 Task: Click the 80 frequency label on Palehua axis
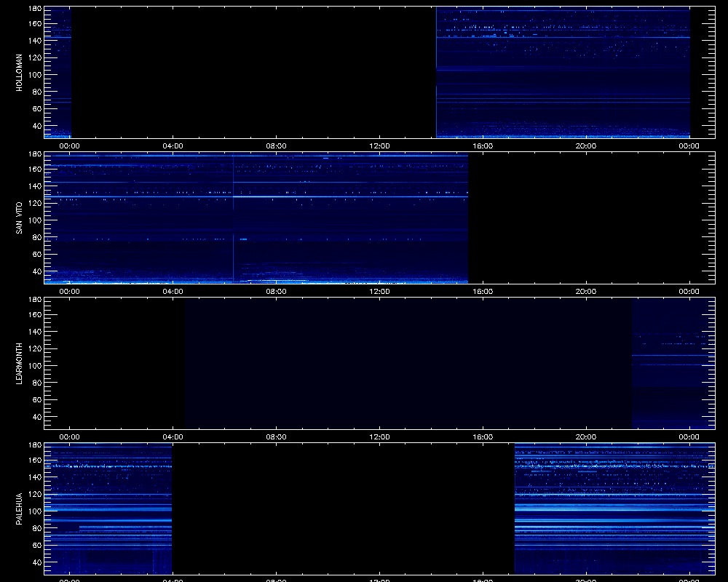(37, 529)
